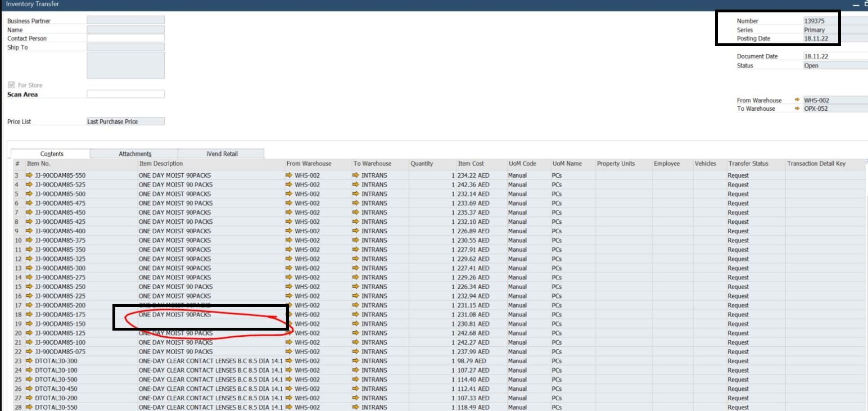Open the link arrow beside To Warehouse OPX-052 field

coord(797,109)
